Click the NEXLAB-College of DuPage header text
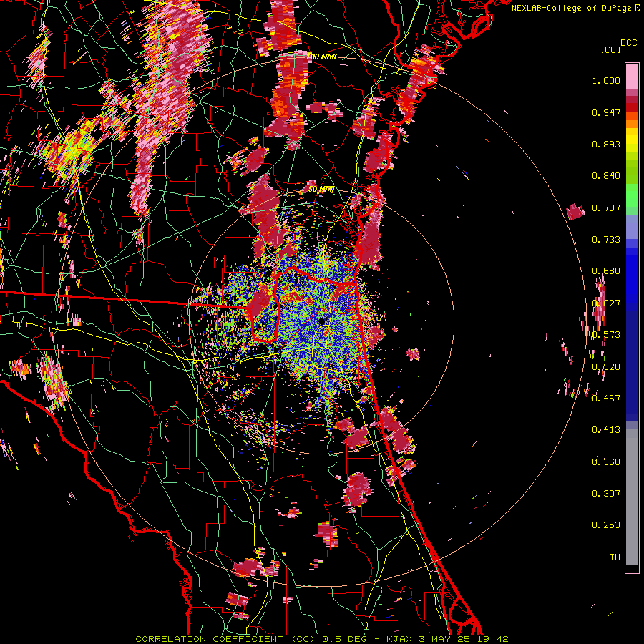Viewport: 644px width, 644px height. coord(575,8)
